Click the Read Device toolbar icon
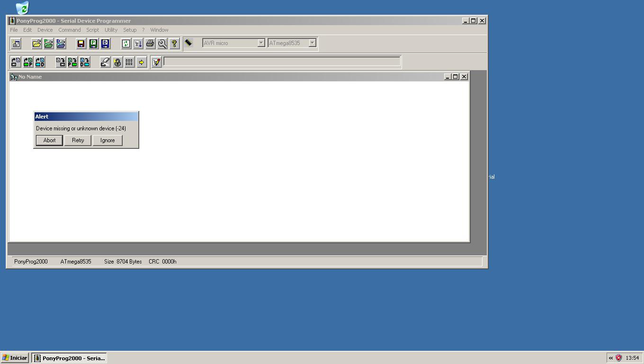644x364 pixels. click(16, 62)
